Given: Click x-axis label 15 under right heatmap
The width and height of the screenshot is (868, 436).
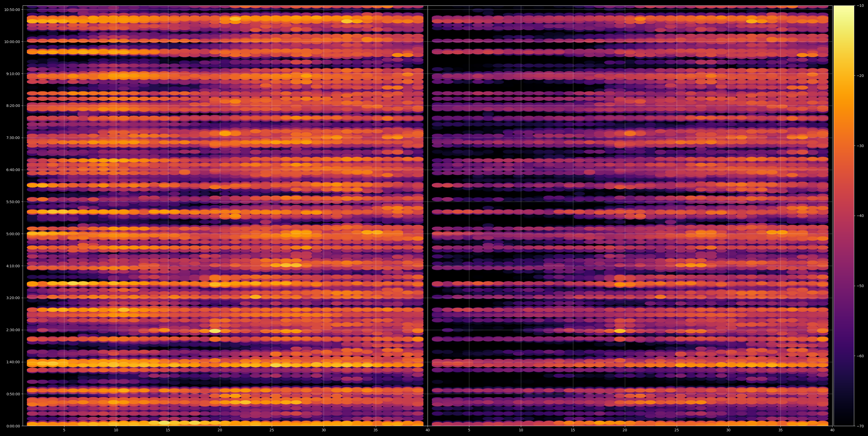Looking at the screenshot, I should click(x=572, y=430).
